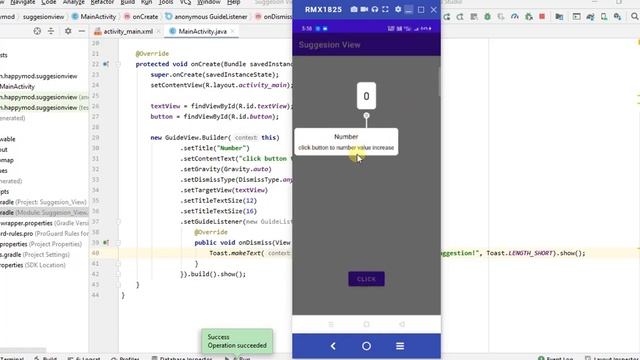Image resolution: width=640 pixels, height=360 pixels.
Task: Take a screenshot with the mirror window camera icon
Action: pyautogui.click(x=354, y=9)
